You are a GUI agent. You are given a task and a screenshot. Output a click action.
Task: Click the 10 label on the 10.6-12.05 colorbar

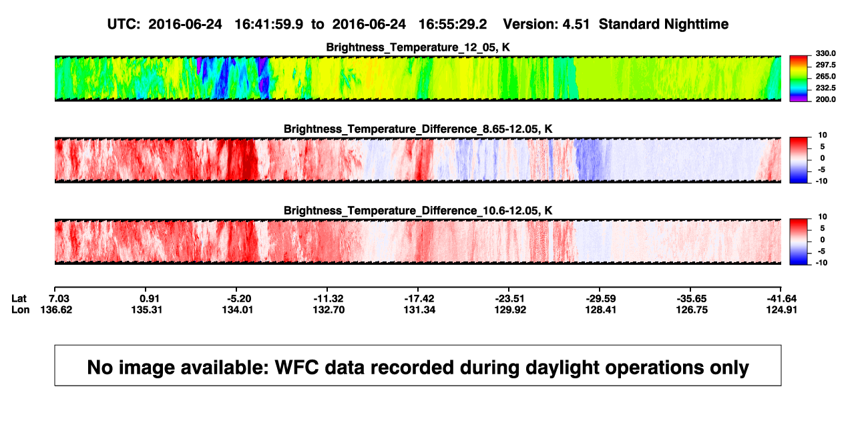tap(822, 217)
